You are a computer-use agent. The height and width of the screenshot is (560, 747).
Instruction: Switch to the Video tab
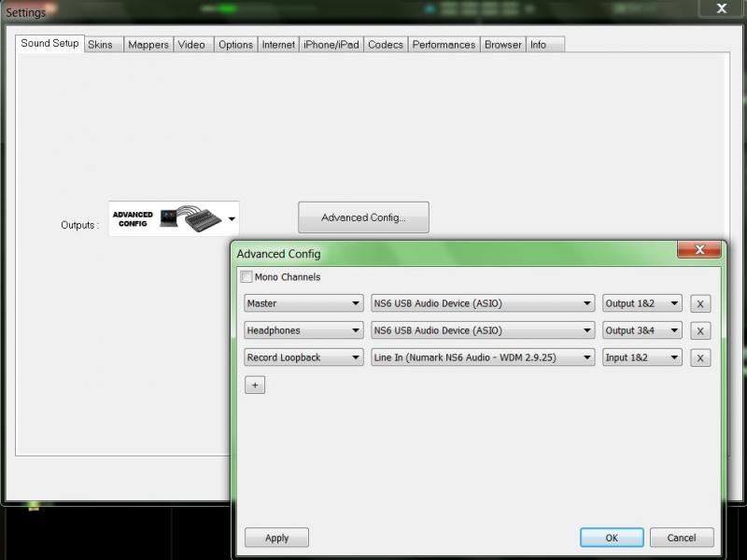point(193,45)
